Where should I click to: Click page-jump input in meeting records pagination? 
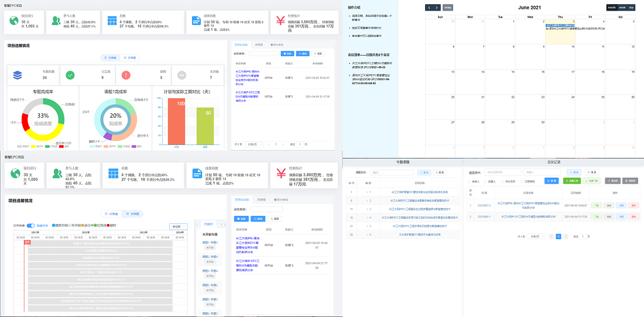[583, 237]
